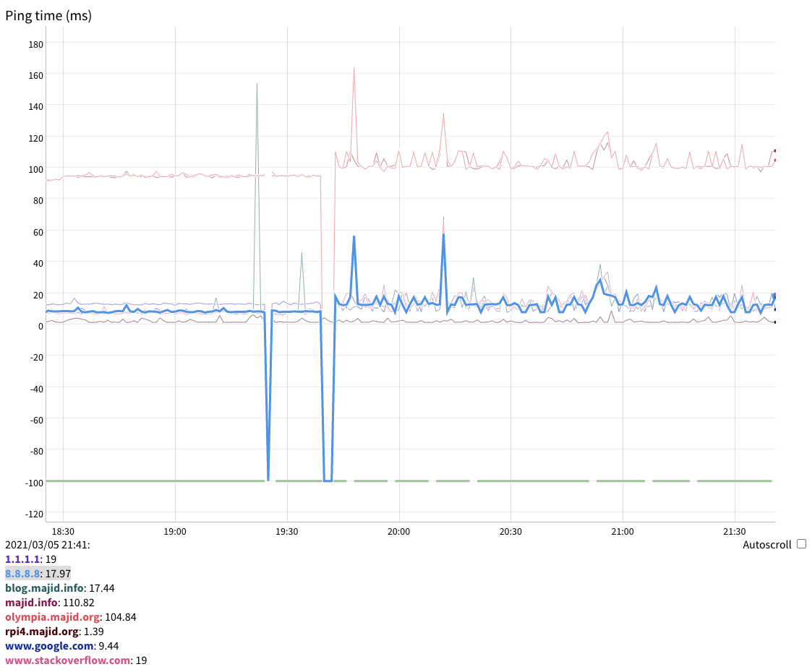
Task: Click the Autoscroll label text
Action: click(x=766, y=545)
